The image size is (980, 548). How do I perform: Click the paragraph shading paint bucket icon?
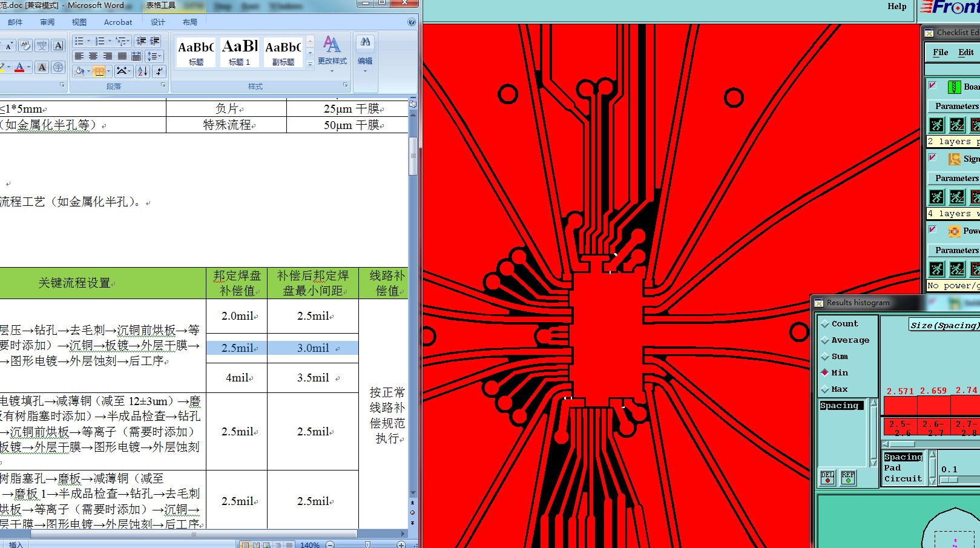pyautogui.click(x=79, y=71)
